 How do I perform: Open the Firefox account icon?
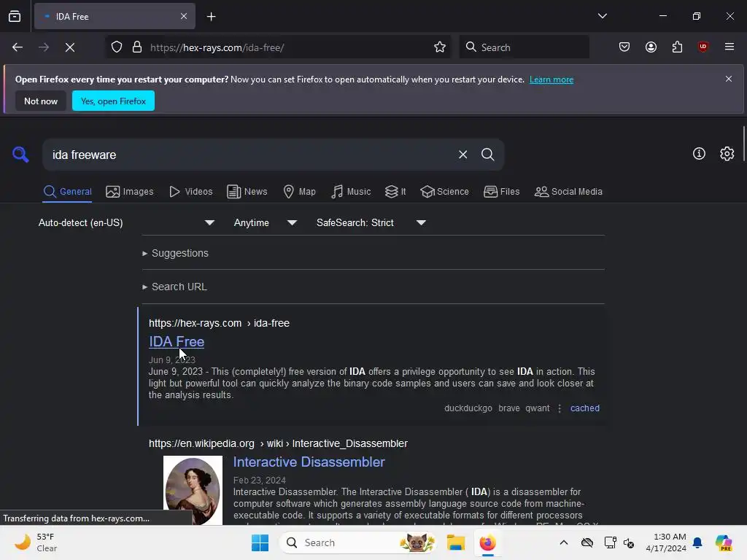pyautogui.click(x=651, y=47)
